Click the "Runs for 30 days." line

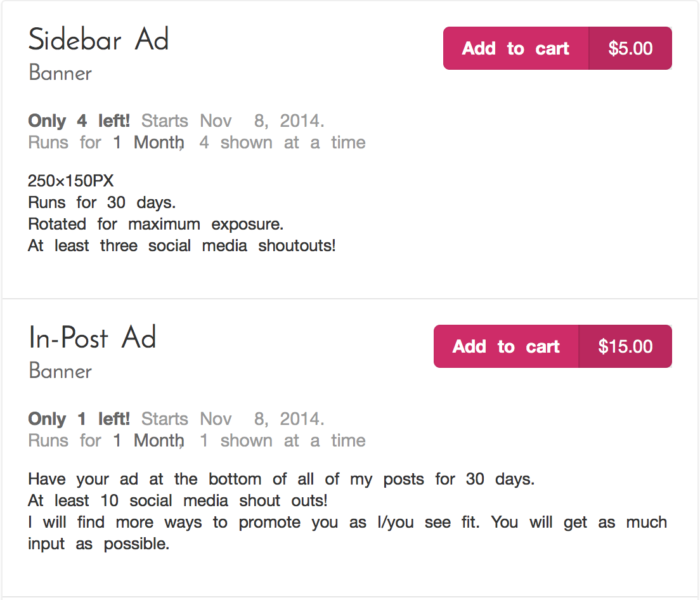coord(101,203)
